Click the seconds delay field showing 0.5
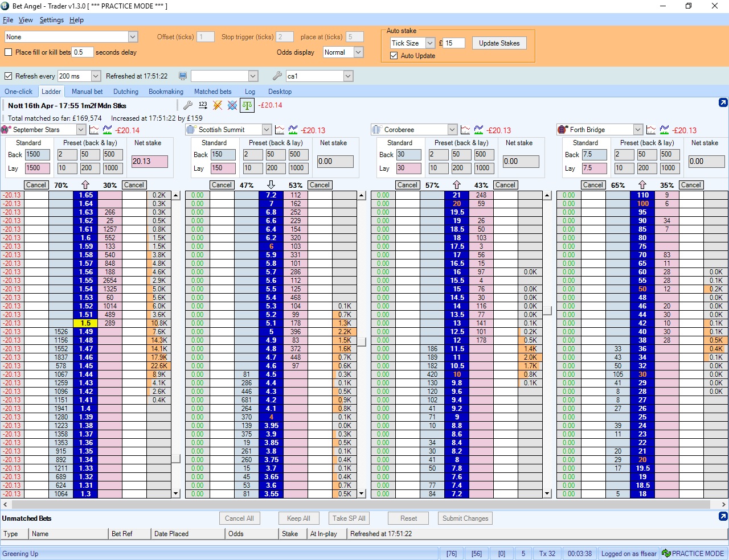This screenshot has height=560, width=729. (x=83, y=52)
